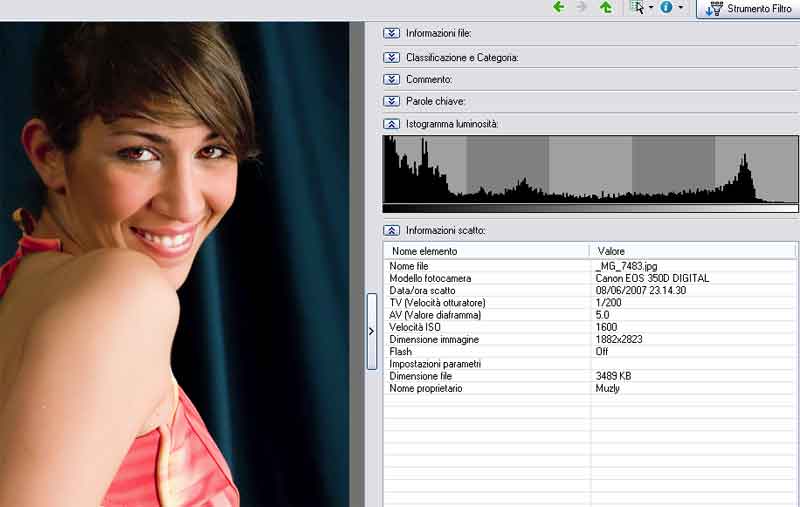Expand Classificazione e Categoria section
800x507 pixels.
point(392,57)
